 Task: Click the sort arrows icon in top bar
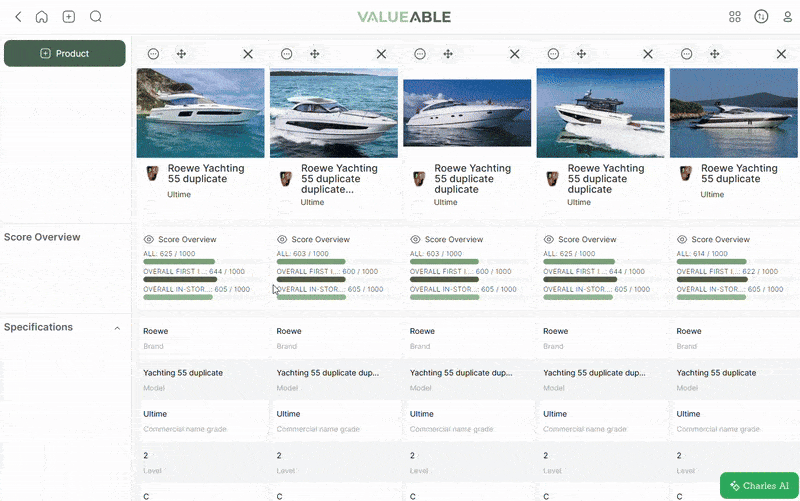pyautogui.click(x=761, y=17)
